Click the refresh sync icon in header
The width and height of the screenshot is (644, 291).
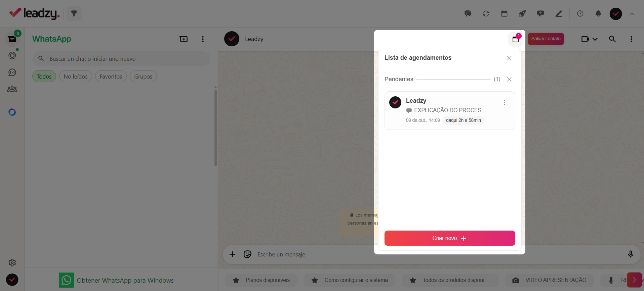(x=486, y=14)
